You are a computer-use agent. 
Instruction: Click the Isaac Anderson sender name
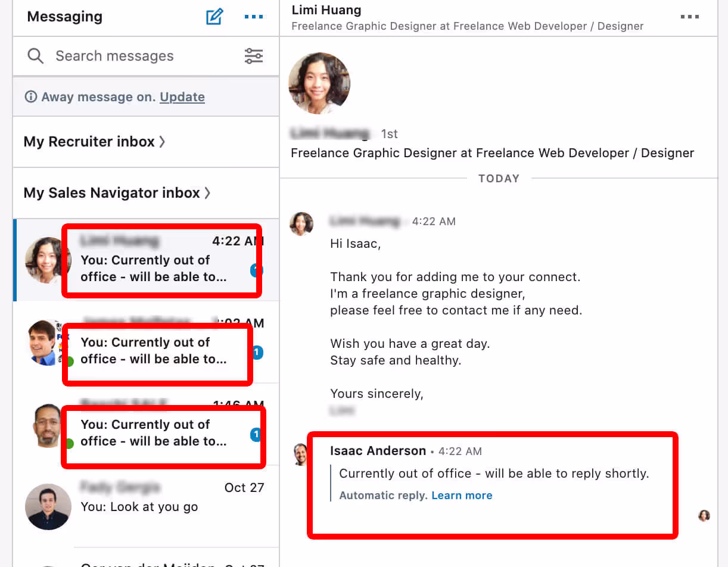[378, 451]
